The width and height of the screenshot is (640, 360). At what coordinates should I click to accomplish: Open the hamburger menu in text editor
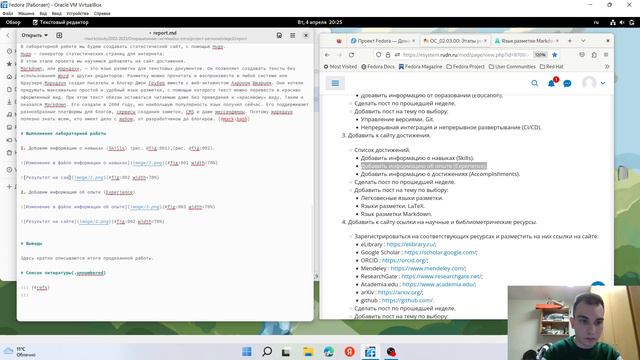[x=293, y=36]
